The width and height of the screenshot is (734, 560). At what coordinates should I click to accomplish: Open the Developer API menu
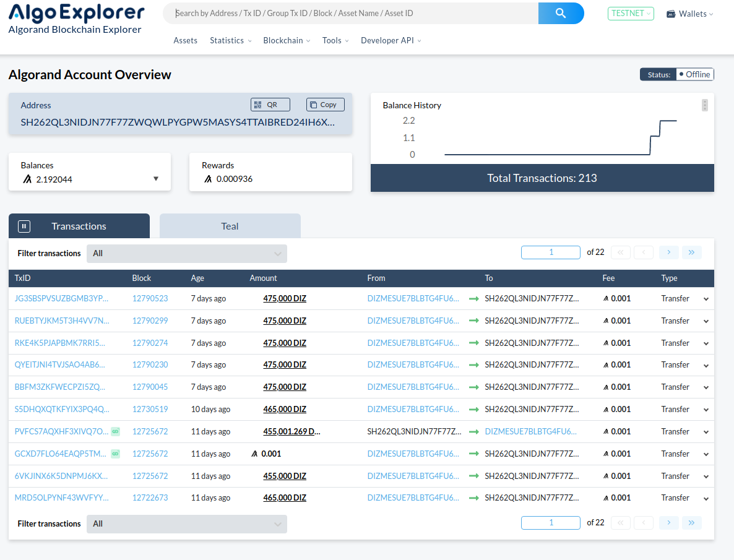click(x=391, y=40)
